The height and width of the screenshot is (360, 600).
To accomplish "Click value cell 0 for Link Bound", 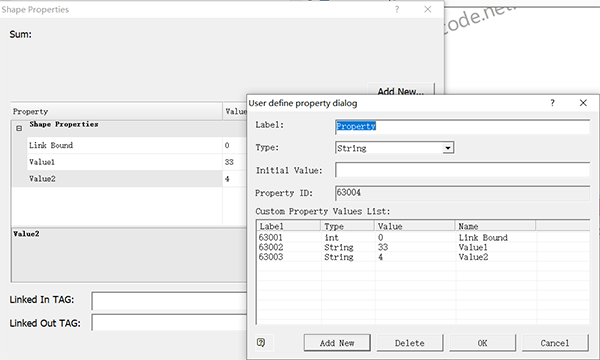I will 235,145.
